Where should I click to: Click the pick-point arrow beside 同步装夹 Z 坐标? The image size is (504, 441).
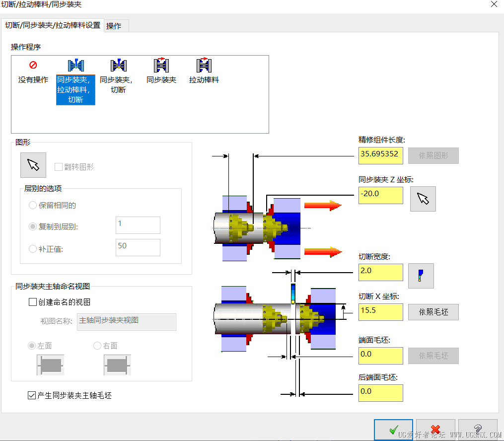tap(423, 199)
